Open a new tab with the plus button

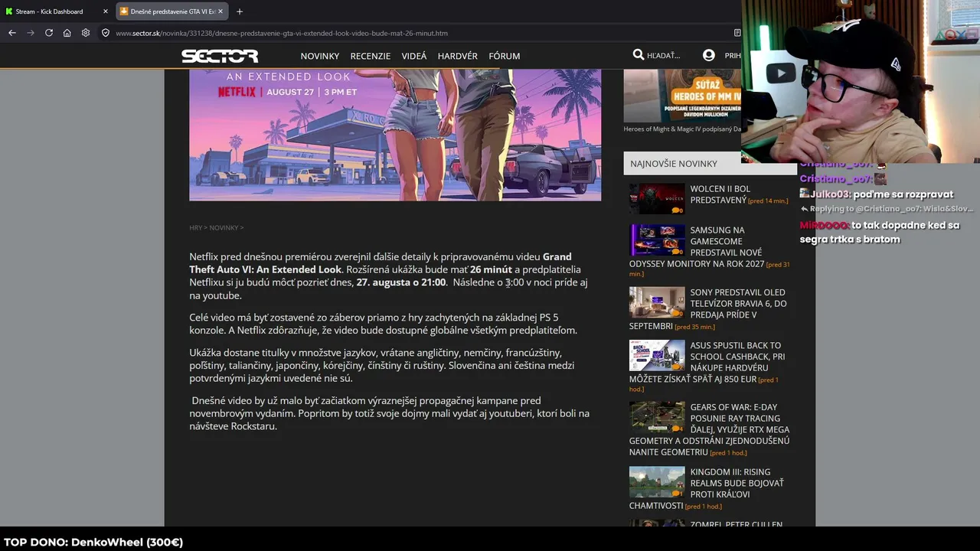[x=240, y=11]
